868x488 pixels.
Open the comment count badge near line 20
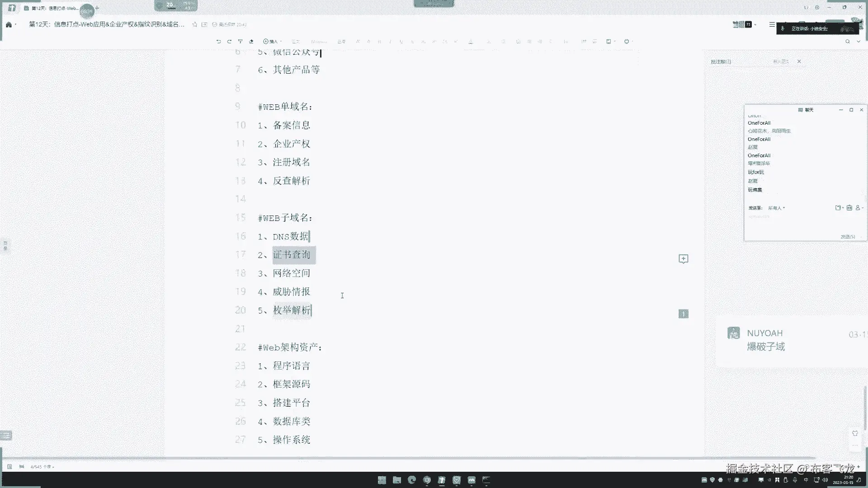(683, 314)
